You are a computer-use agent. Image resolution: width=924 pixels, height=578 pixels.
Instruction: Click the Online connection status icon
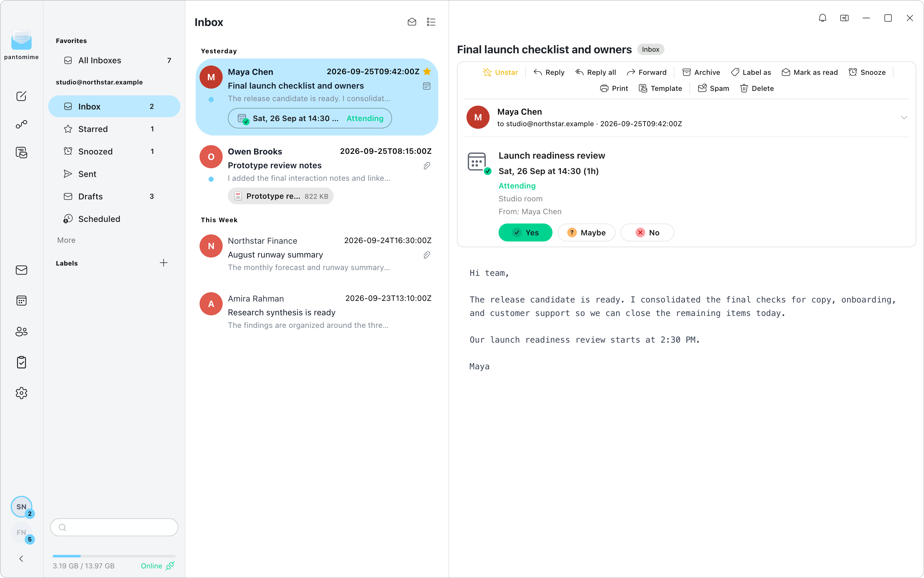point(170,565)
